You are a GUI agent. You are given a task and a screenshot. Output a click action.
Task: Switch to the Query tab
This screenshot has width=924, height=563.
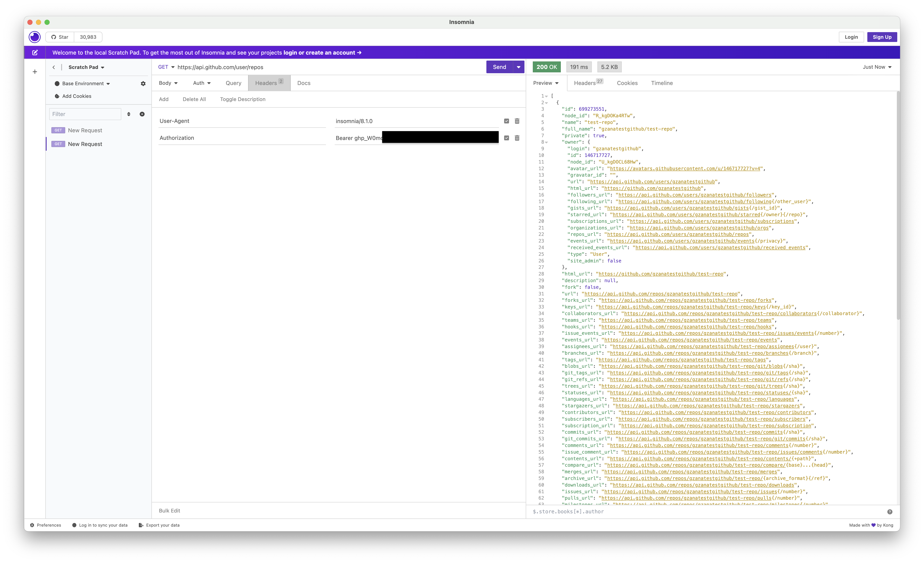[233, 83]
